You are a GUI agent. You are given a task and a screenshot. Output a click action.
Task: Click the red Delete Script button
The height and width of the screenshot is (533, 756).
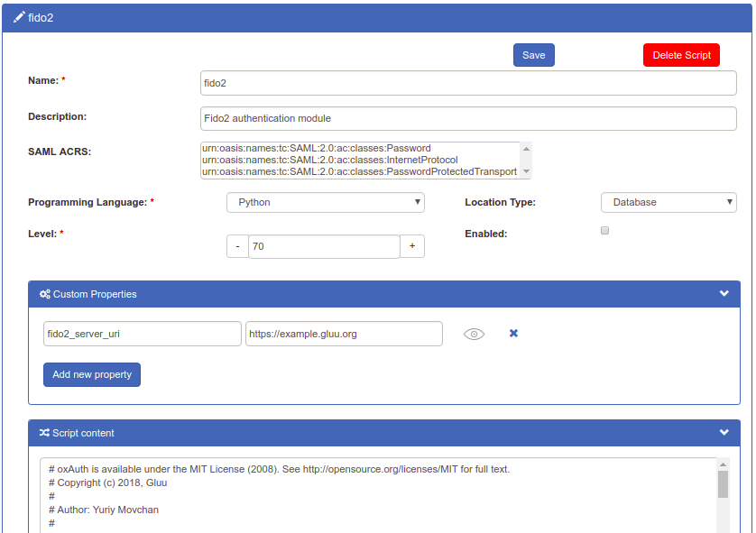[x=681, y=55]
